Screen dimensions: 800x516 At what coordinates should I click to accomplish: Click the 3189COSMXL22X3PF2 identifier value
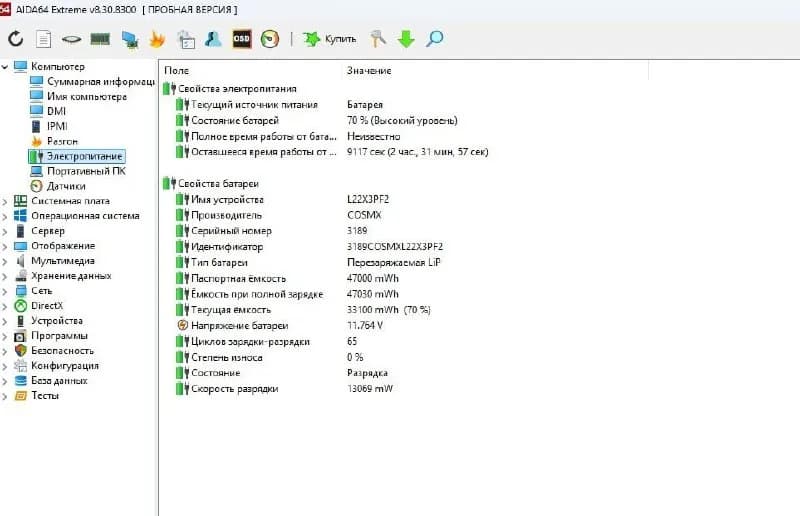click(x=395, y=247)
